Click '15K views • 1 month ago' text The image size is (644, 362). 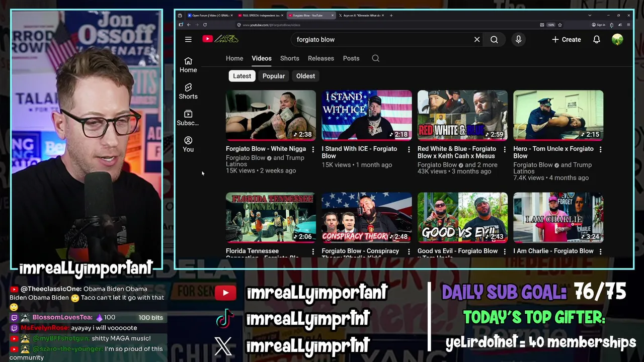(x=357, y=165)
